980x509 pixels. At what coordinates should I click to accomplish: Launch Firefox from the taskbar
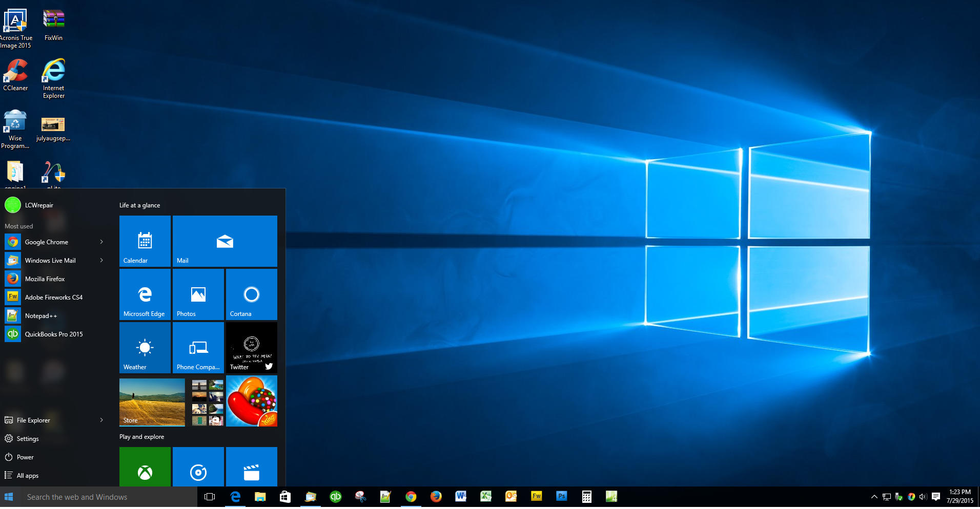[436, 497]
